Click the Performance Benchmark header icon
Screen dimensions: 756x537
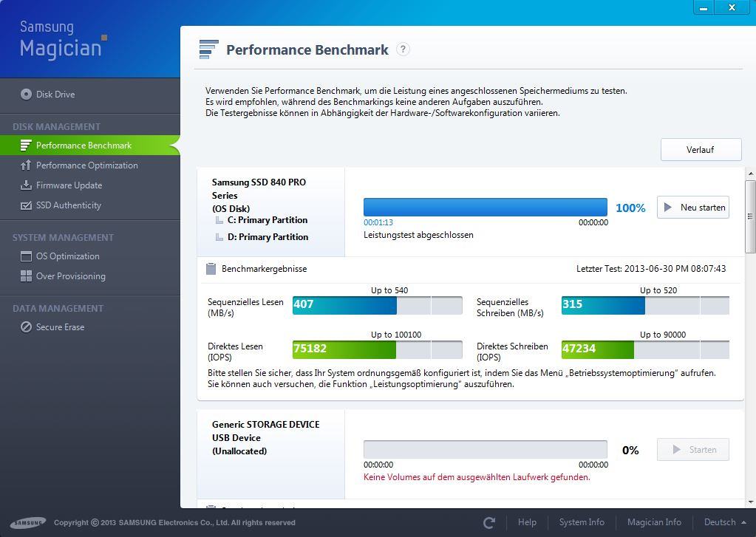pos(208,49)
